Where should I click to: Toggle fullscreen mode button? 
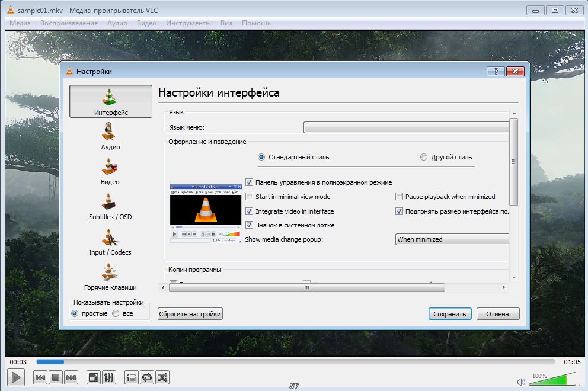(x=94, y=377)
